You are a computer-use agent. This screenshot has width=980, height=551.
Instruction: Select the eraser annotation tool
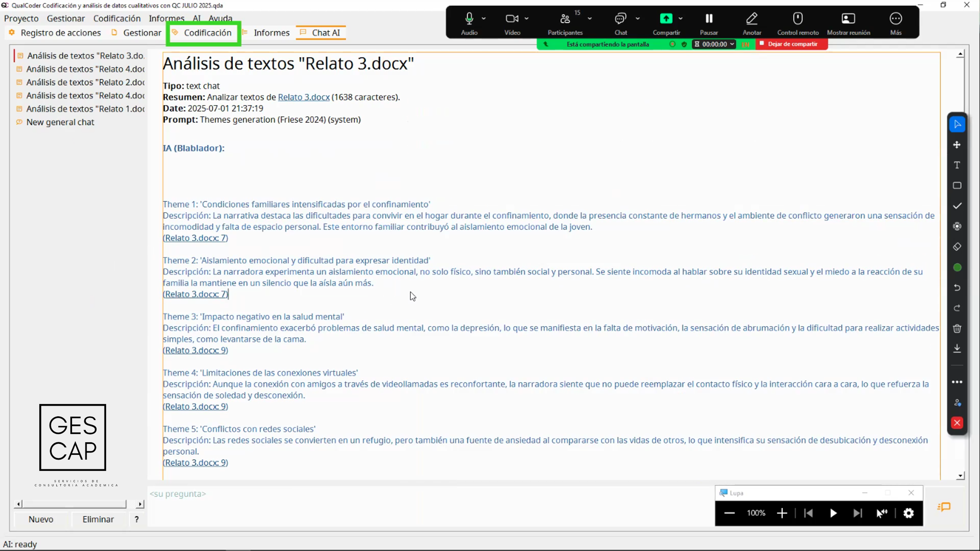point(957,247)
